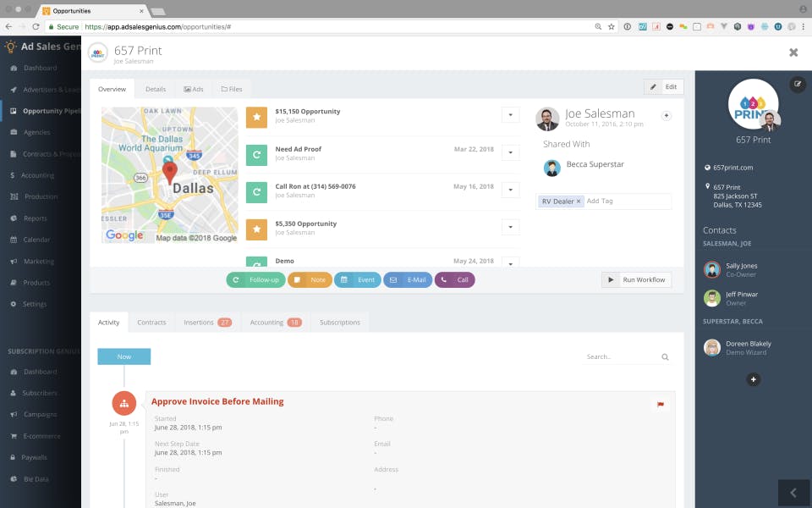Click the Add Tag input field
Viewport: 812px width, 508px height.
click(628, 202)
